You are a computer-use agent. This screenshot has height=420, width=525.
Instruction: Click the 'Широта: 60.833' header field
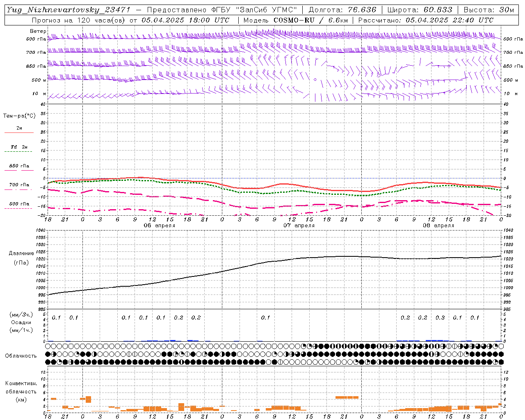coord(420,10)
